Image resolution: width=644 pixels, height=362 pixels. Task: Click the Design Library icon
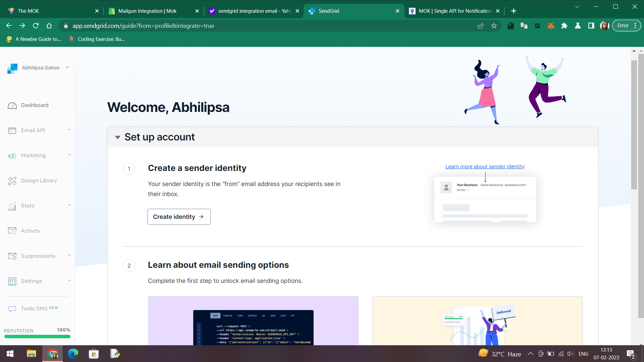click(x=12, y=181)
